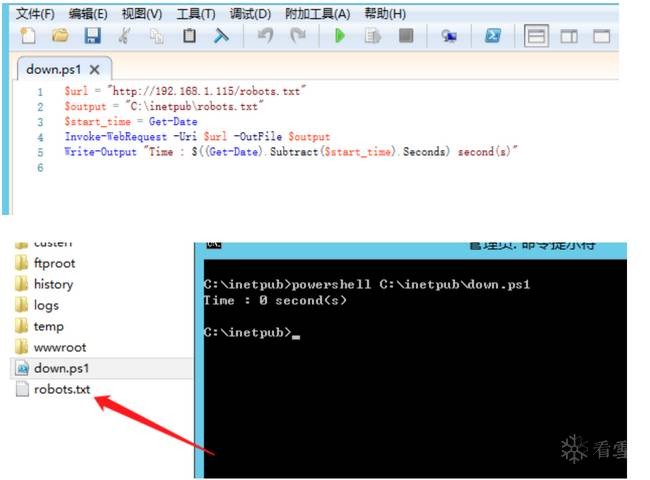This screenshot has height=480, width=650.
Task: Select the robots.txt file
Action: coord(62,389)
